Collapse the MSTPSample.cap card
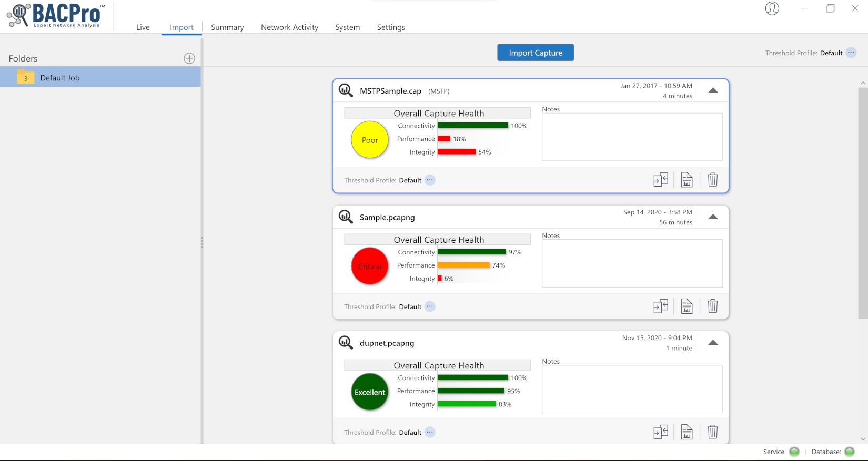Screen dimensions: 868x461 point(713,90)
